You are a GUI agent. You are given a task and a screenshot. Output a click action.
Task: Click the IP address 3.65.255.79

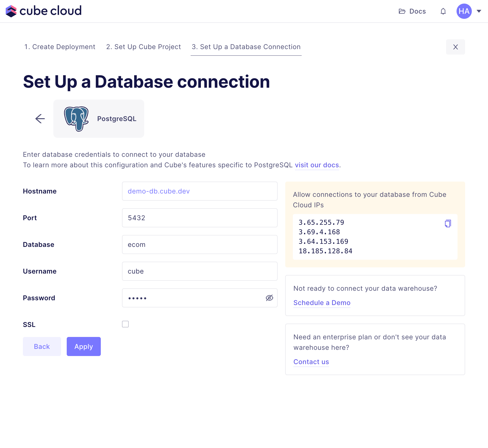(321, 222)
